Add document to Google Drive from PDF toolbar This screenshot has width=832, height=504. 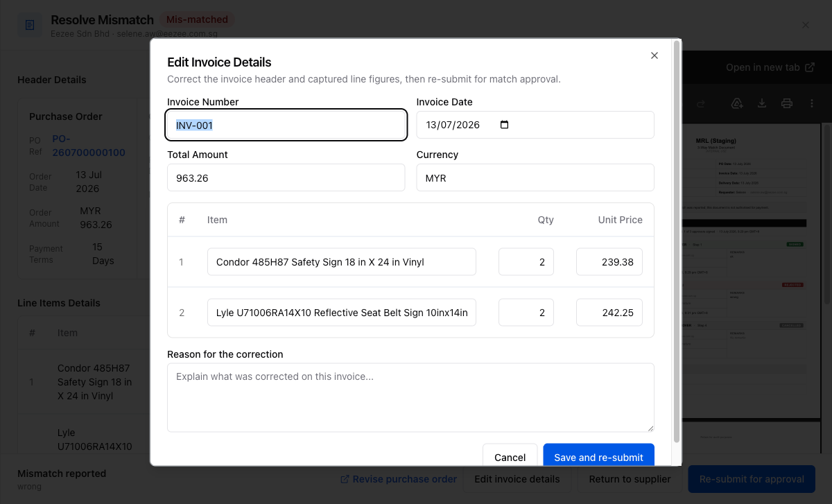[x=737, y=103]
